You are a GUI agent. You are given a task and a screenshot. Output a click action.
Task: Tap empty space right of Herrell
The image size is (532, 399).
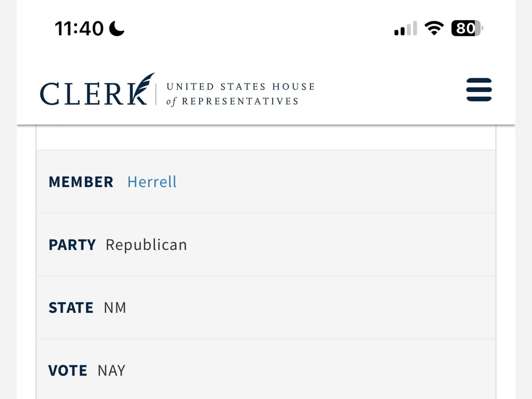332,182
